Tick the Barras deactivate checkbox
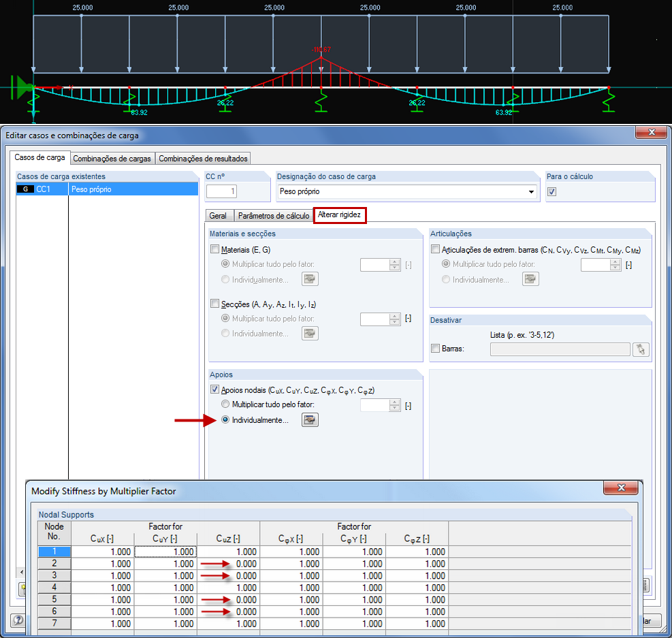 tap(435, 349)
